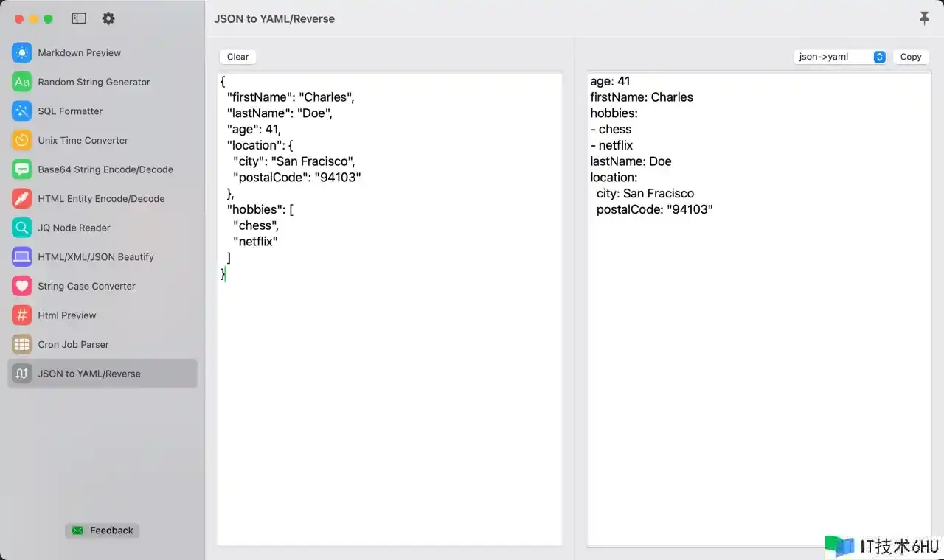The height and width of the screenshot is (560, 944).
Task: Click the "city": "San Fracisco" JSON line
Action: click(x=294, y=161)
